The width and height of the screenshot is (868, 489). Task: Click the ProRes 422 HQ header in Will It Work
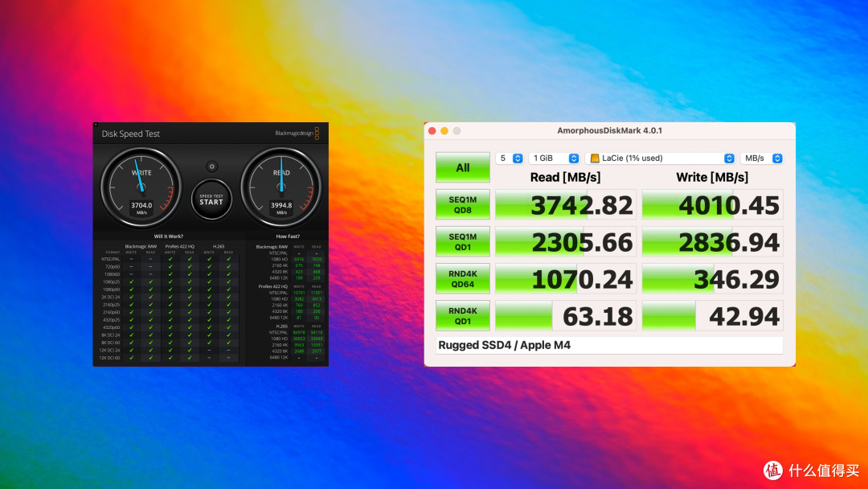point(180,246)
